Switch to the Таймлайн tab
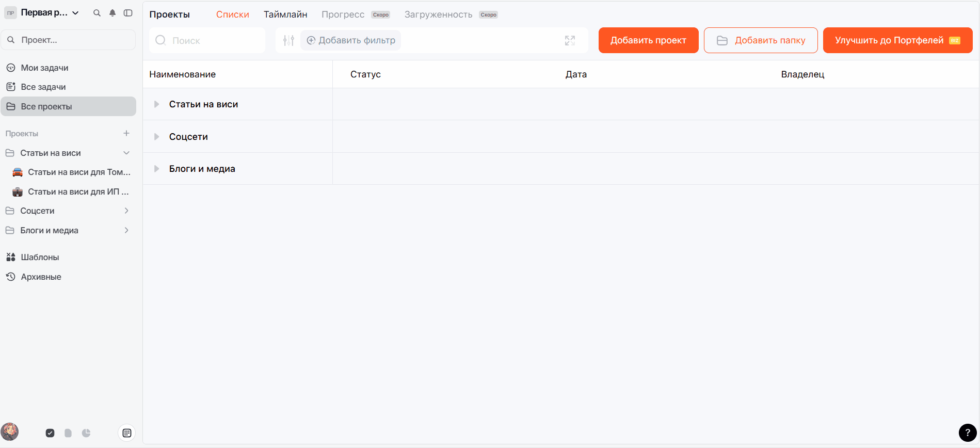This screenshot has width=980, height=448. point(285,14)
